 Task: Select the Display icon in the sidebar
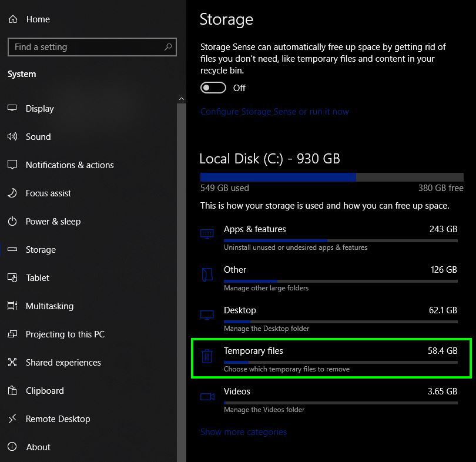coord(12,108)
